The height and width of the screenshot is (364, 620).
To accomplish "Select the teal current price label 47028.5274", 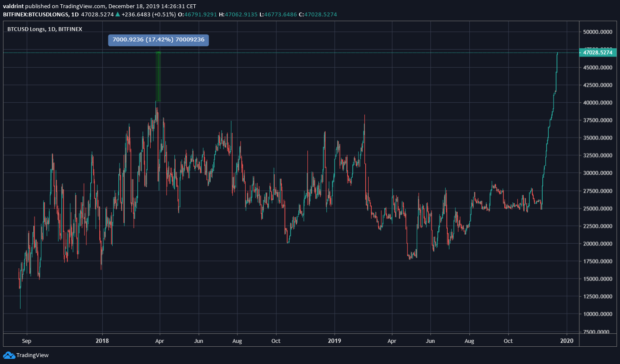I will [598, 52].
